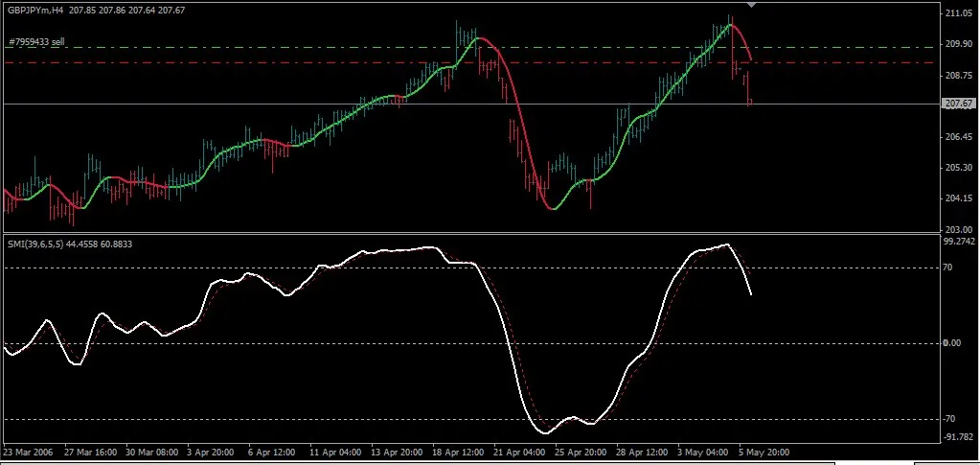Click the 3 Apr 20:00 time label
The image size is (980, 465).
click(213, 450)
